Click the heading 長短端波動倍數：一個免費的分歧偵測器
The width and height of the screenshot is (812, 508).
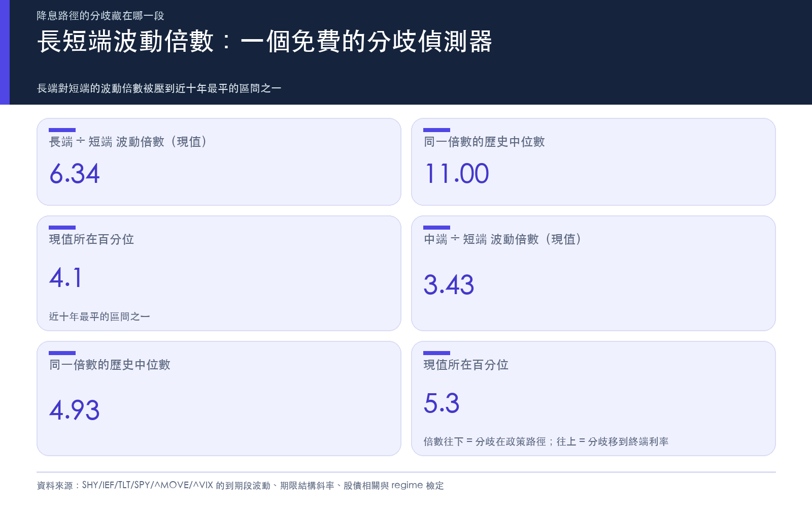(264, 41)
